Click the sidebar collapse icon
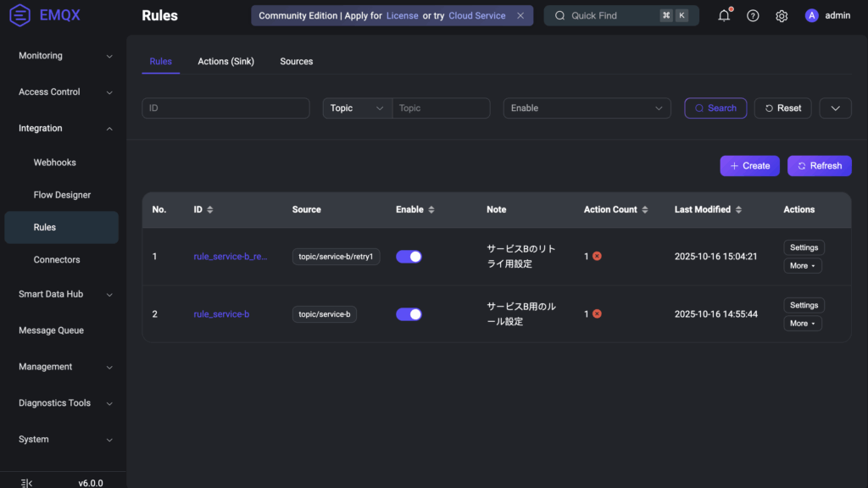 [27, 483]
